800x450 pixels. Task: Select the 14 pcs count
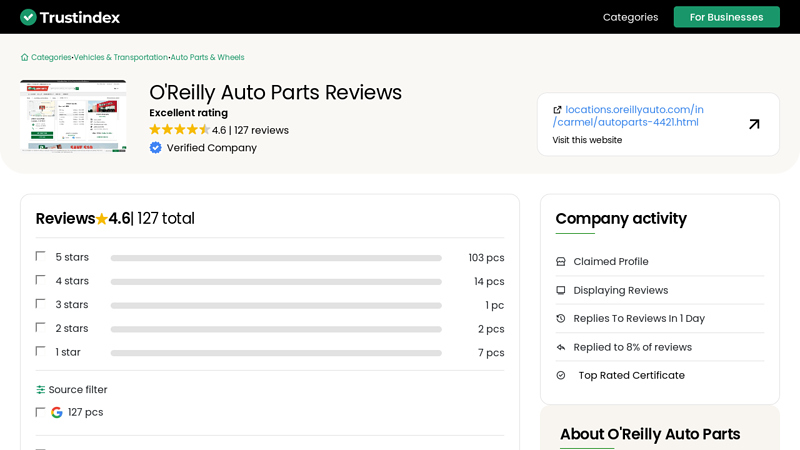pos(489,282)
